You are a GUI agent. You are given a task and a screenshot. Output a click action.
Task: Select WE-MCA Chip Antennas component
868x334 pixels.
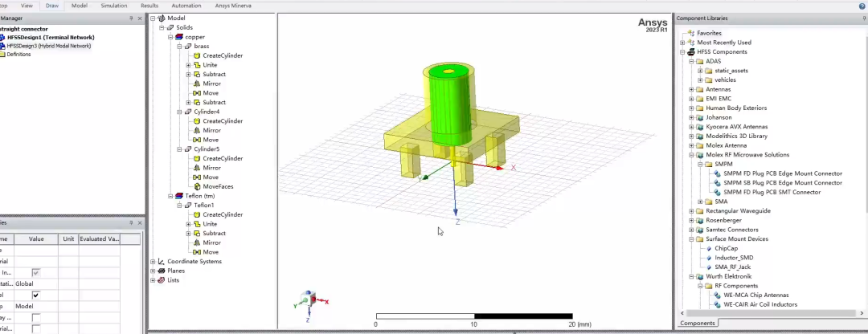click(x=755, y=295)
